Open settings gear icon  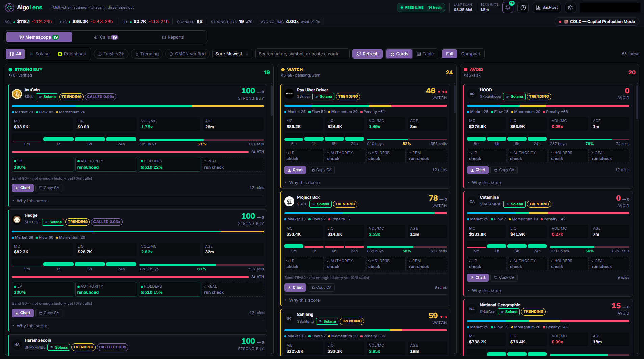[x=570, y=8]
